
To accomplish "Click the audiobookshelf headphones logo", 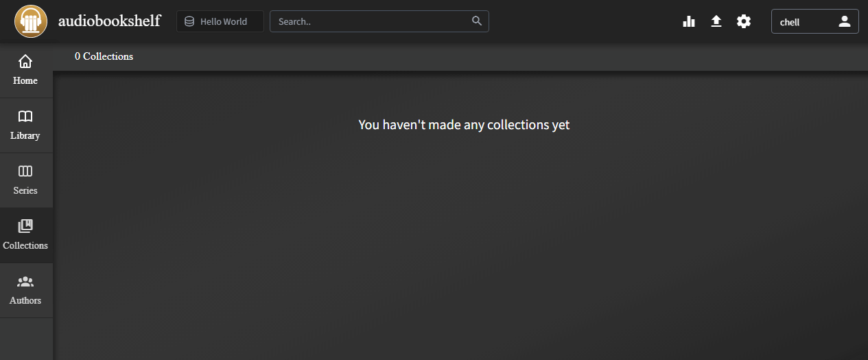I will [31, 21].
